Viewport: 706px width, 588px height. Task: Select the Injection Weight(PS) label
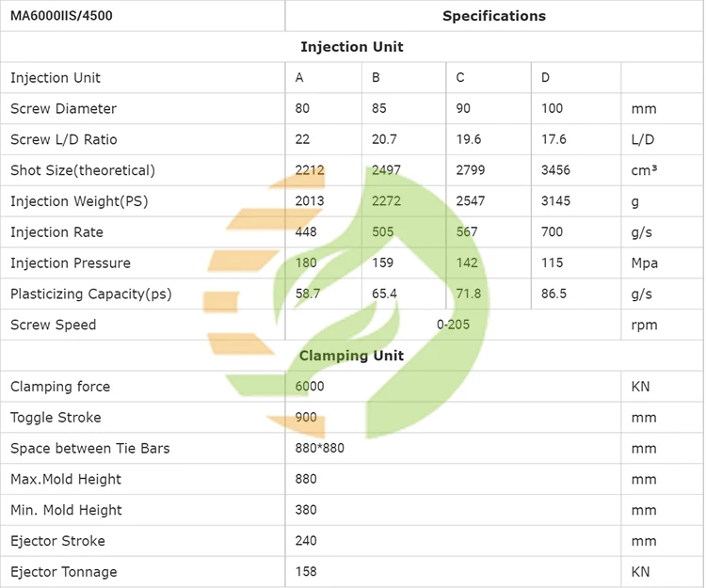(79, 201)
